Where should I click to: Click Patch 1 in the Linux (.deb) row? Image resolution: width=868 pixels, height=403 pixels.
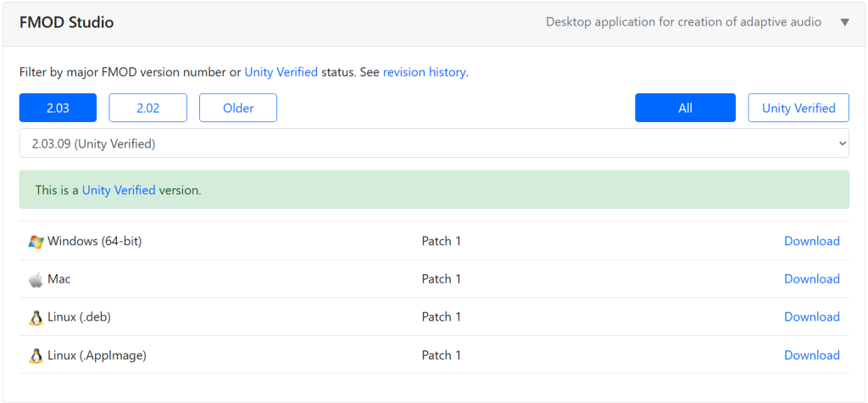441,316
